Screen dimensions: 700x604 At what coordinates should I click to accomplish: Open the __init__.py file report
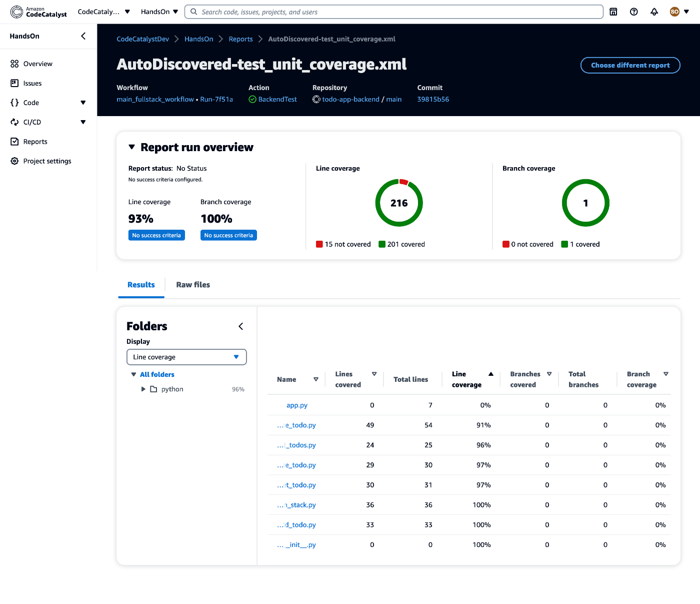click(296, 545)
